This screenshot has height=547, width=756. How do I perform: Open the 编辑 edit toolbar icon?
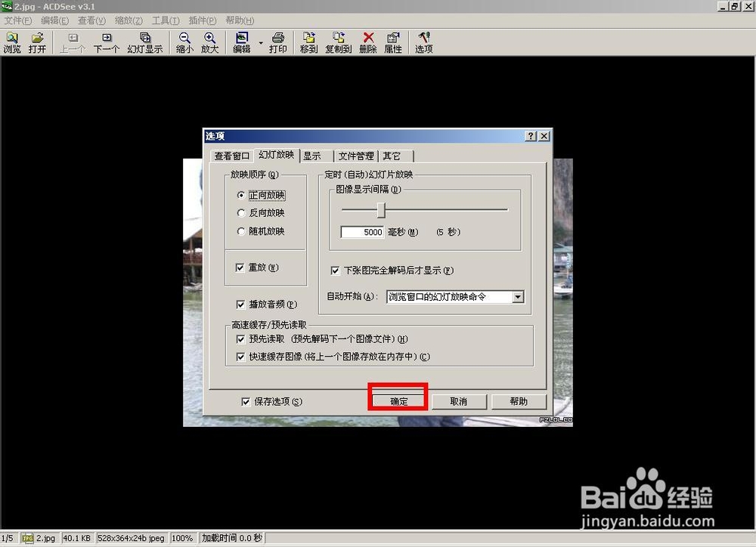point(242,43)
